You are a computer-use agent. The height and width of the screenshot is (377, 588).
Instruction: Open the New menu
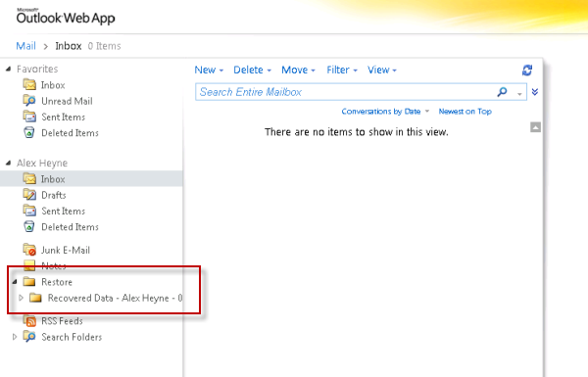pyautogui.click(x=209, y=71)
